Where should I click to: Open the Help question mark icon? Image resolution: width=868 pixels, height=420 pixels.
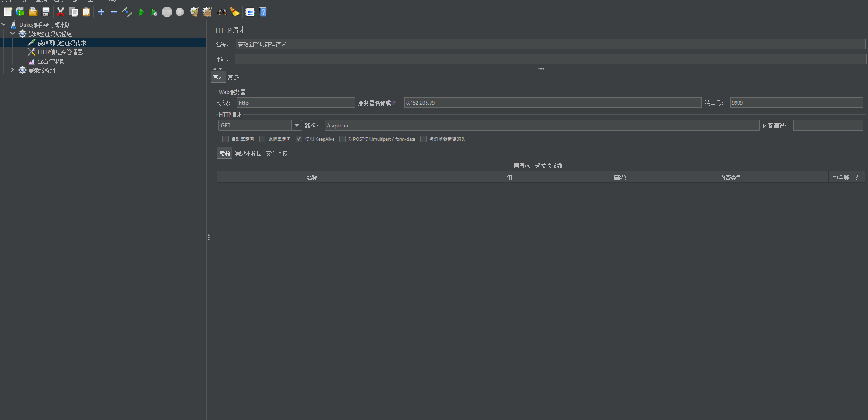[x=263, y=12]
